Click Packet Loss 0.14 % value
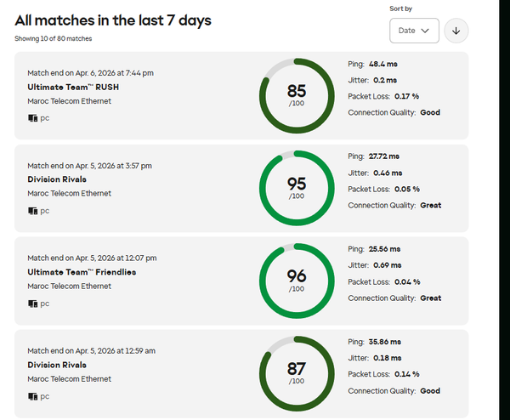The image size is (510, 420). 405,374
